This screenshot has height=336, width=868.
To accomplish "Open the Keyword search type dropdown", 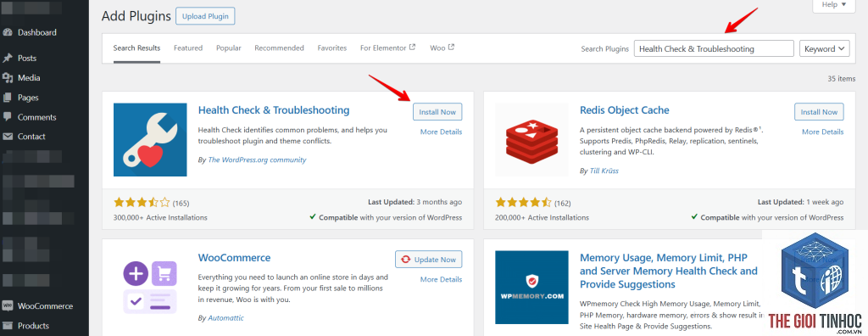I will pos(824,49).
